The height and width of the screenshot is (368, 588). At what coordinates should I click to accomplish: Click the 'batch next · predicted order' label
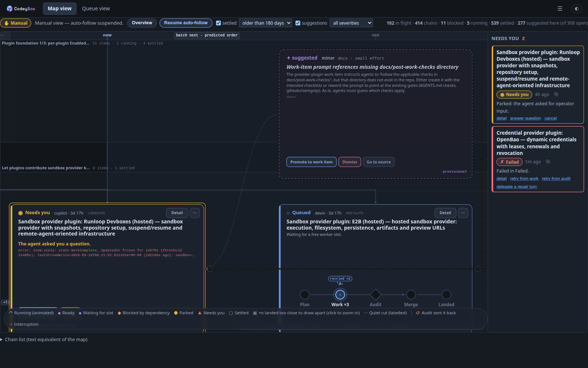[x=207, y=35]
